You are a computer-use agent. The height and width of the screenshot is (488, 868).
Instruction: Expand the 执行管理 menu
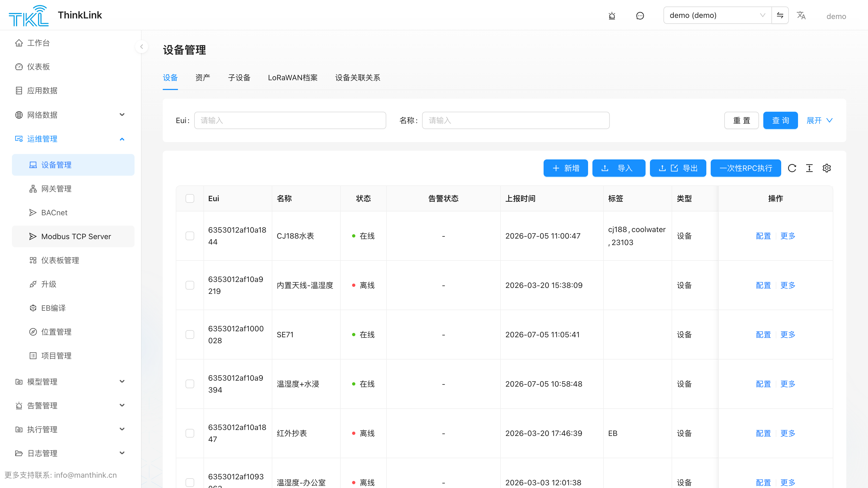click(73, 429)
